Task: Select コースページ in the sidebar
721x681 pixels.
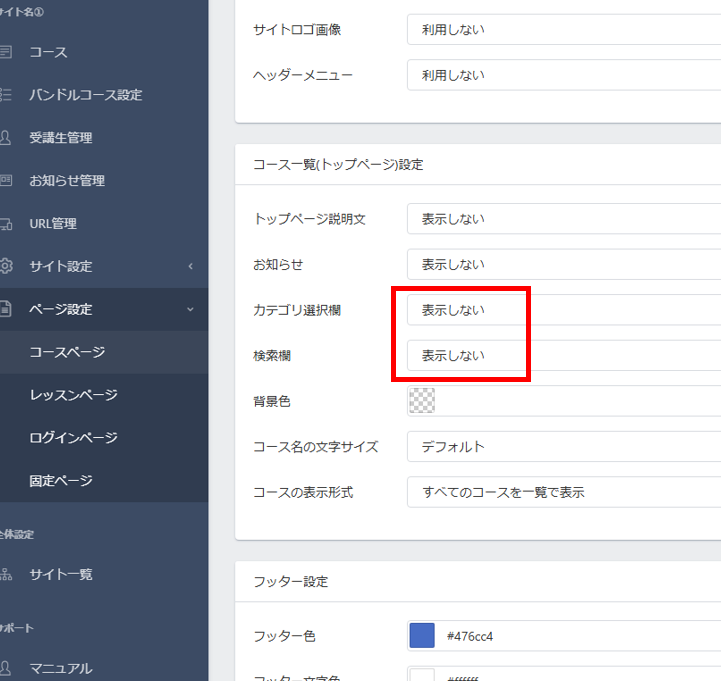Action: pos(67,352)
